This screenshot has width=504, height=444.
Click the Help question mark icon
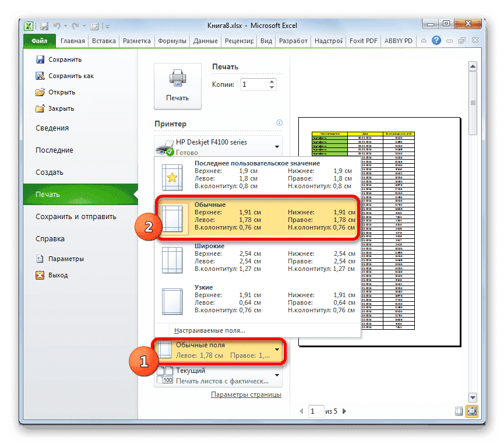click(x=437, y=40)
